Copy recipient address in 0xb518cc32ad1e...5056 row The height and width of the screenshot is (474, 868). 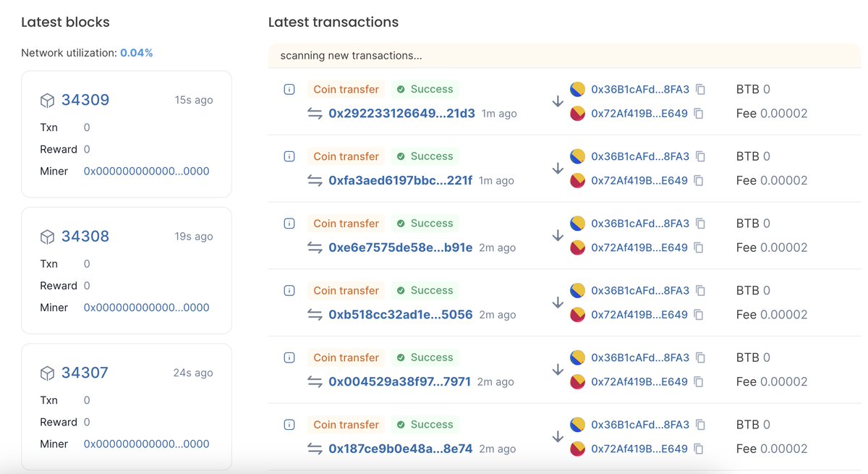(x=699, y=315)
